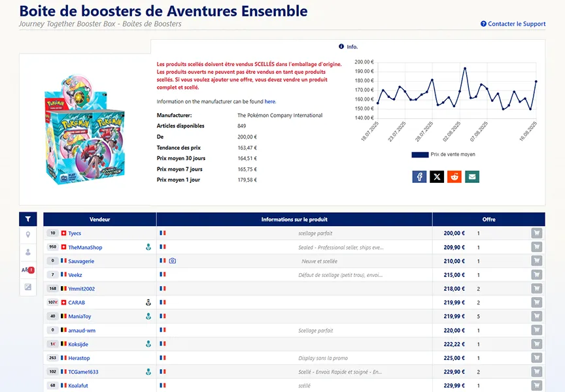Add Sauvagerie offer to cart
The height and width of the screenshot is (392, 565).
(x=536, y=261)
